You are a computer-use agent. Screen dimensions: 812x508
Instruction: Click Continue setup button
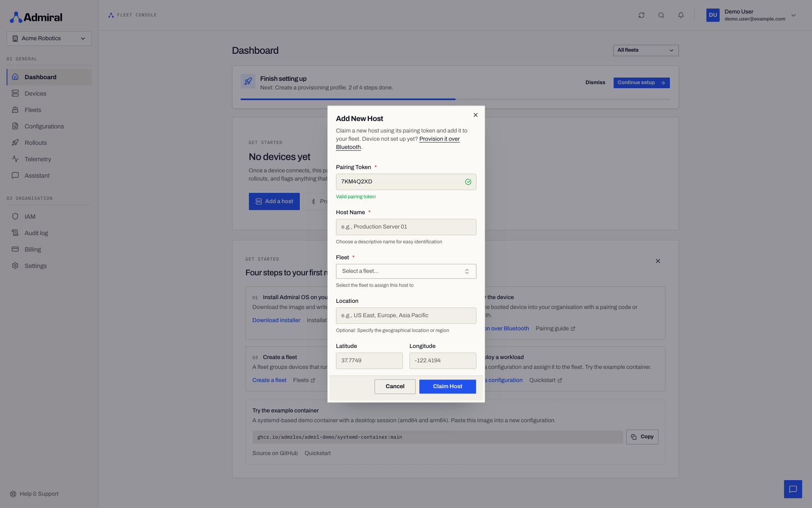click(641, 83)
